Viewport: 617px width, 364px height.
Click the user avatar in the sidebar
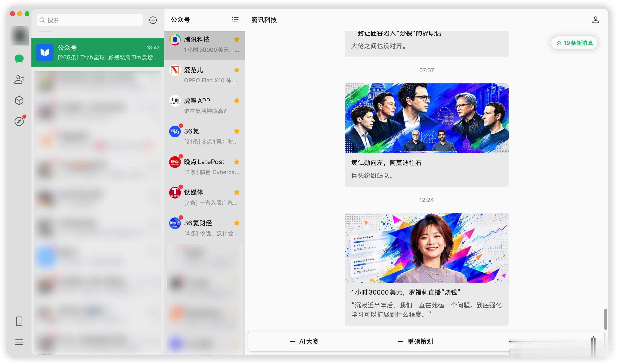click(x=19, y=36)
